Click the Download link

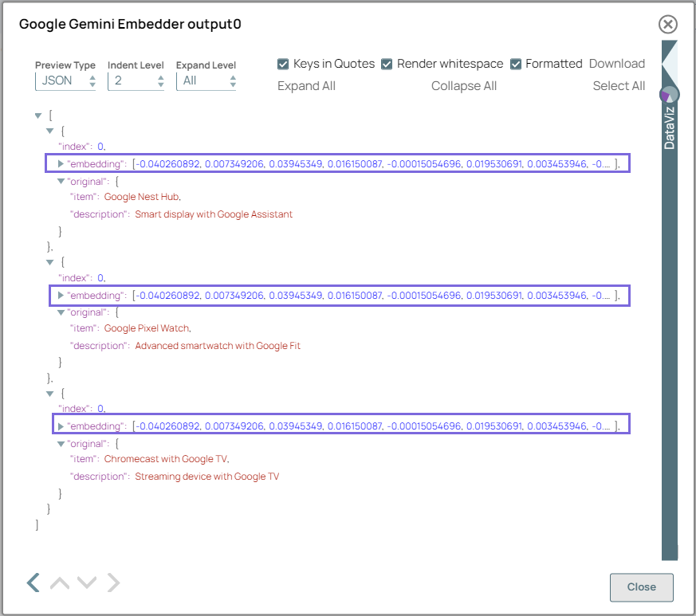pos(618,64)
